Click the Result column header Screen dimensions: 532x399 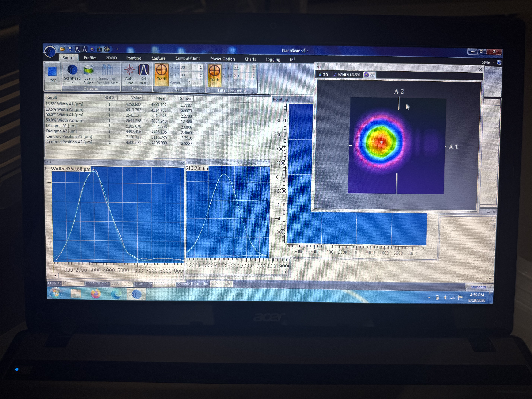click(72, 97)
